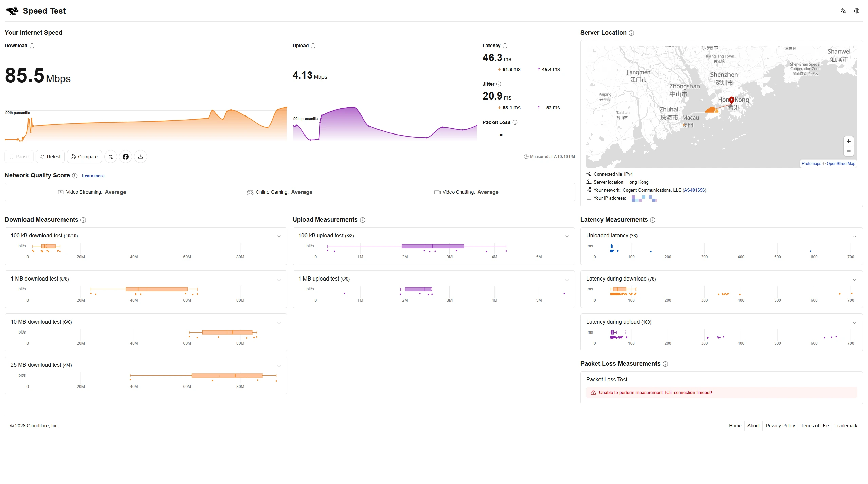
Task: Share results on X (Twitter)
Action: (111, 157)
